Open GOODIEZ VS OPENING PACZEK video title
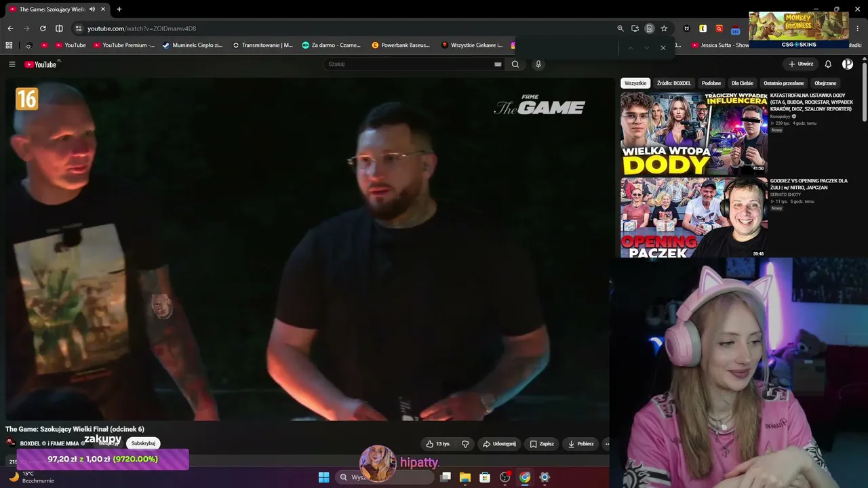868x488 pixels. pyautogui.click(x=809, y=184)
